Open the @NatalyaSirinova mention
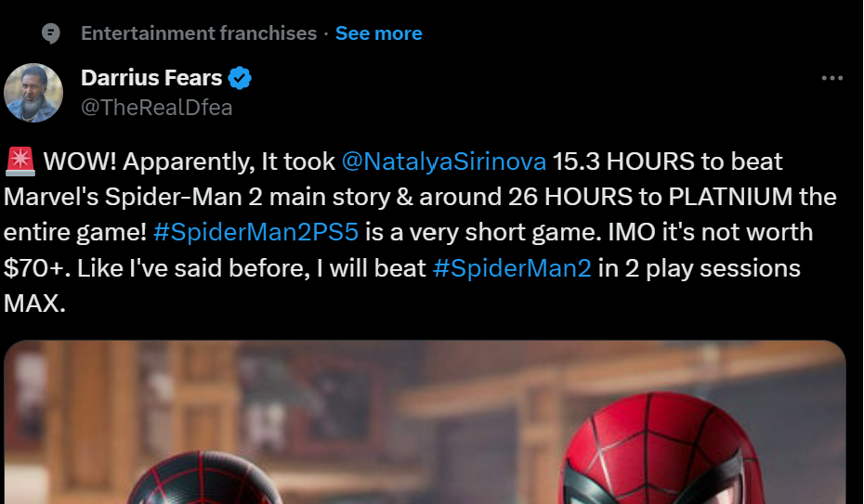 coord(443,162)
